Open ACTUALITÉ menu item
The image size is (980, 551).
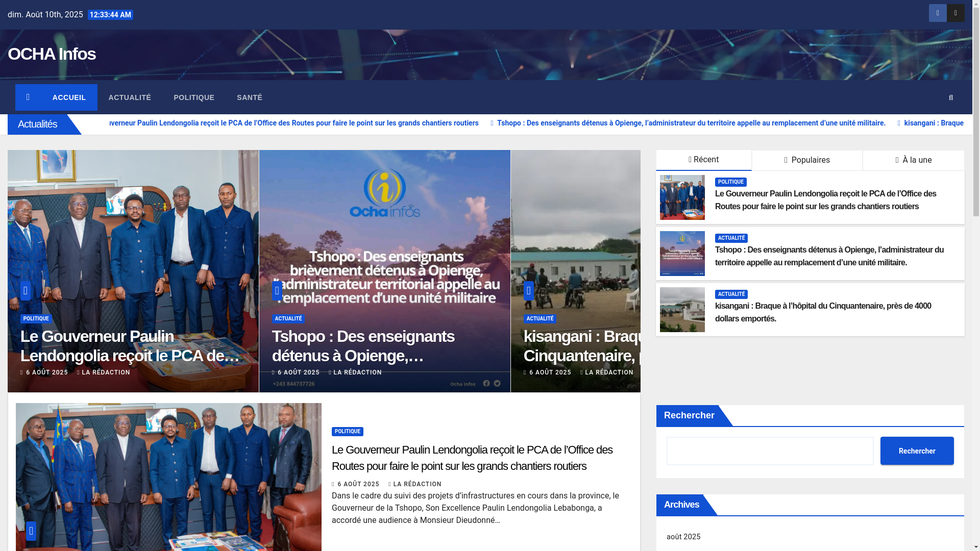[130, 97]
